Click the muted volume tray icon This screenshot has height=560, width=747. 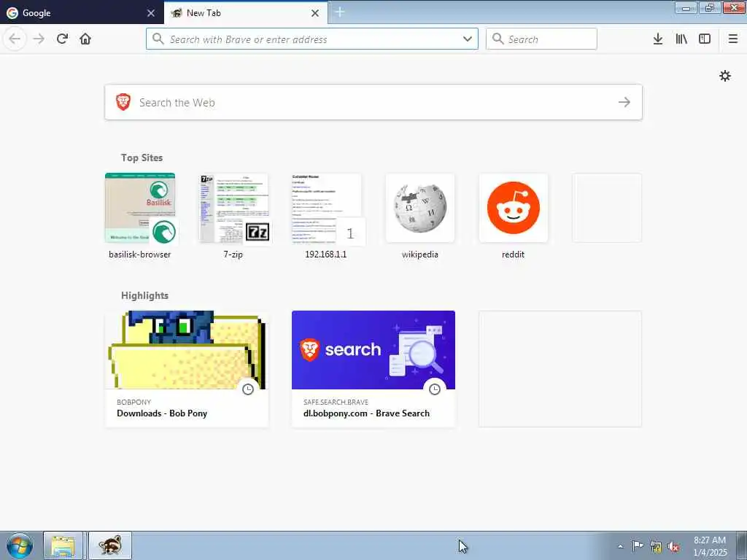(673, 547)
